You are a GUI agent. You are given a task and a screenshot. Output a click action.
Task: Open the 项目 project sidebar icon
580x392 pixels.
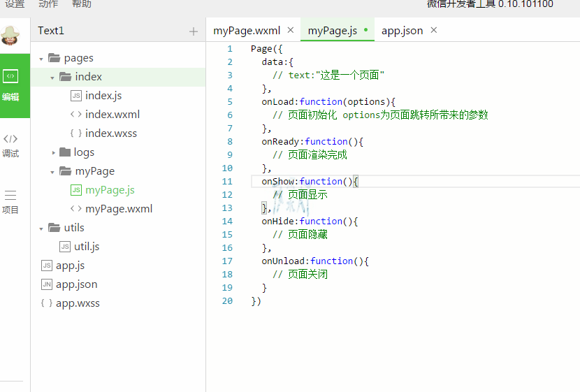(10, 201)
